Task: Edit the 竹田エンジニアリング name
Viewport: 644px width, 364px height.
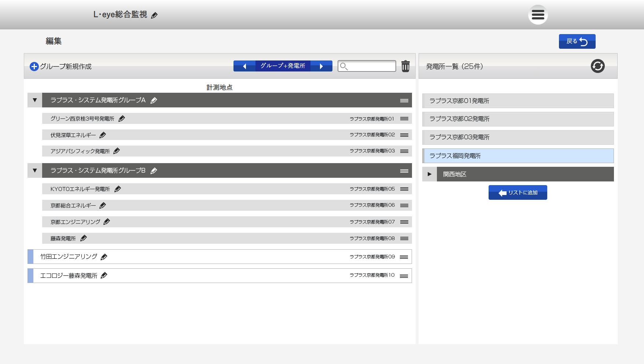Action: (x=104, y=257)
